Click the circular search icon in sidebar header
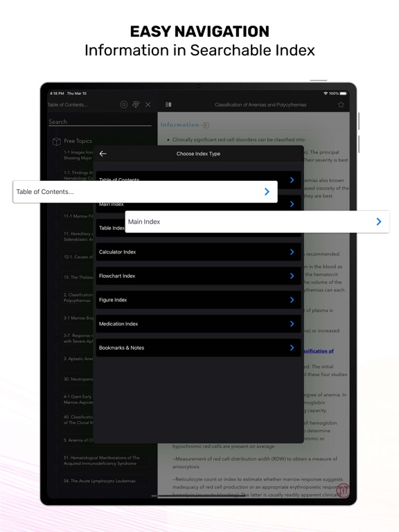 coord(124,105)
